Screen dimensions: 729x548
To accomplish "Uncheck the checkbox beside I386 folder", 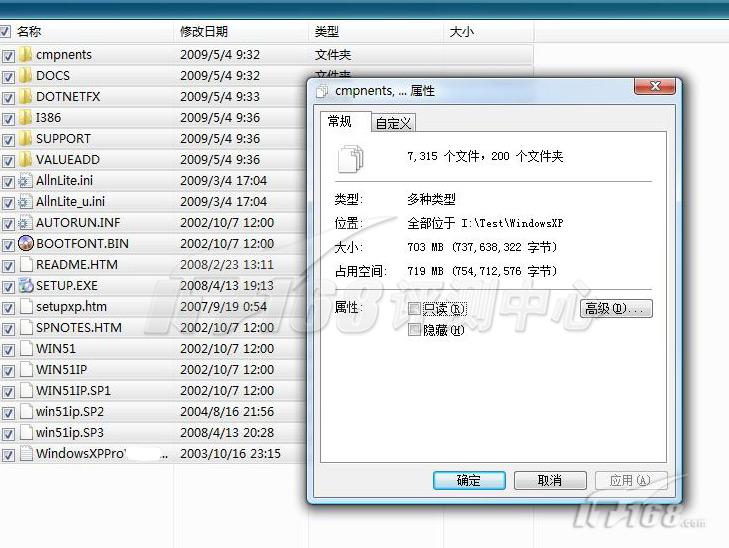I will click(8, 118).
